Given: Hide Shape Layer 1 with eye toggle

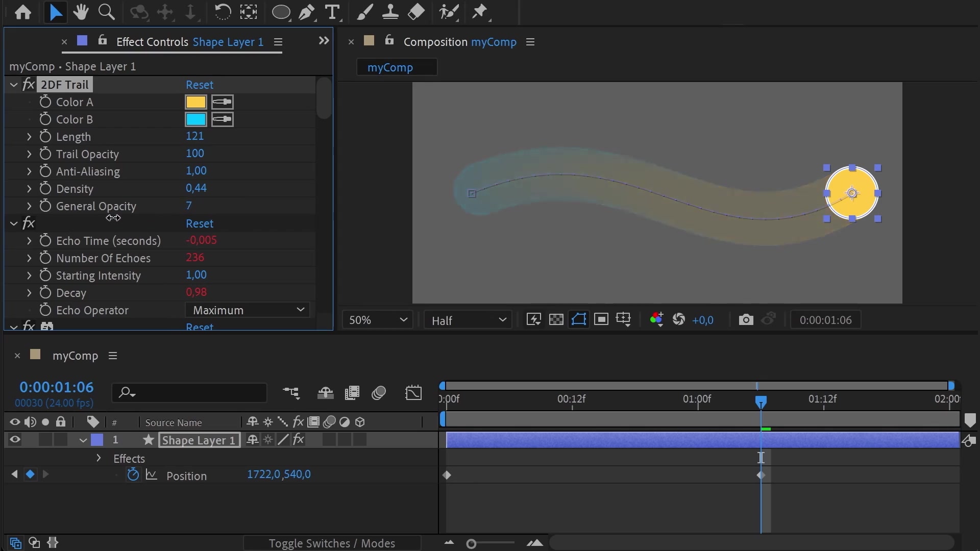Looking at the screenshot, I should click(x=15, y=440).
